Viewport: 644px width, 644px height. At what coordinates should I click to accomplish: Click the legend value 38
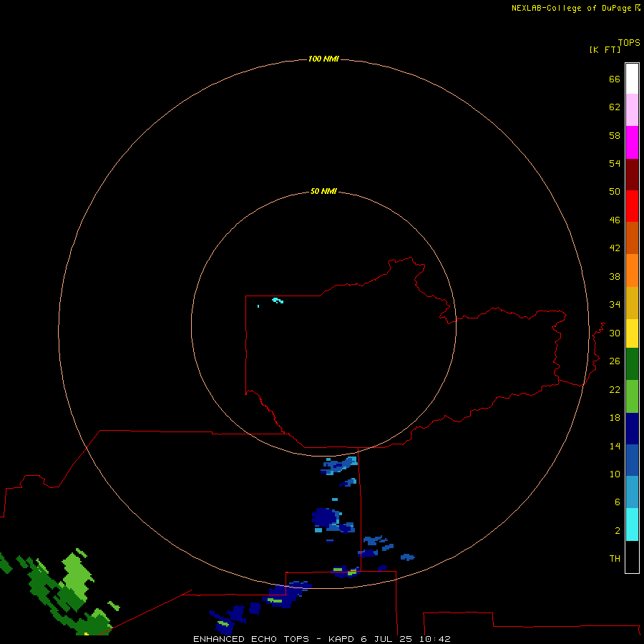(615, 276)
